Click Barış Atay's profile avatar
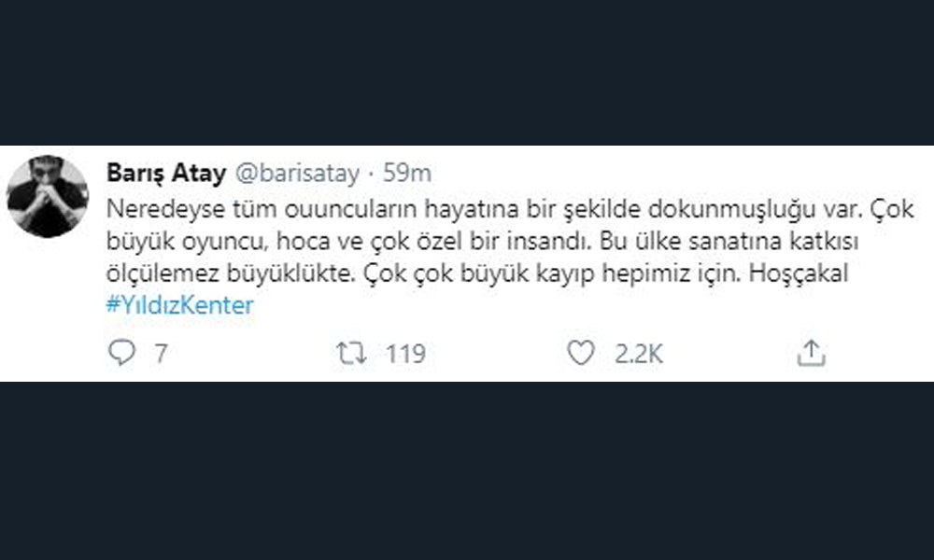 47,197
